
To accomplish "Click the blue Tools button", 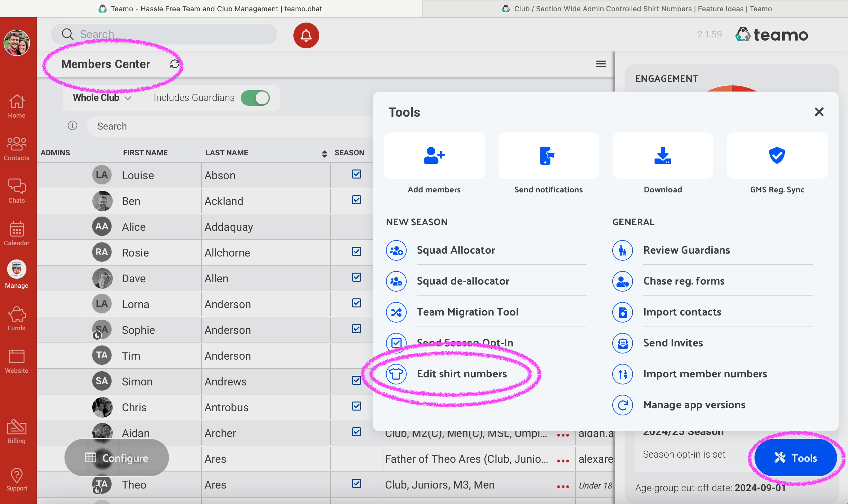I will click(795, 458).
